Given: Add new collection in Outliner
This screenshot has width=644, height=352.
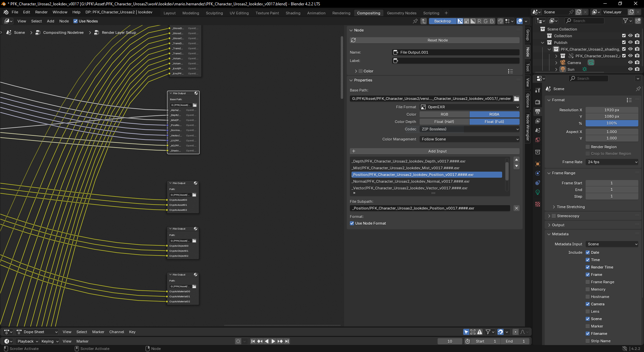Looking at the screenshot, I should click(x=638, y=21).
